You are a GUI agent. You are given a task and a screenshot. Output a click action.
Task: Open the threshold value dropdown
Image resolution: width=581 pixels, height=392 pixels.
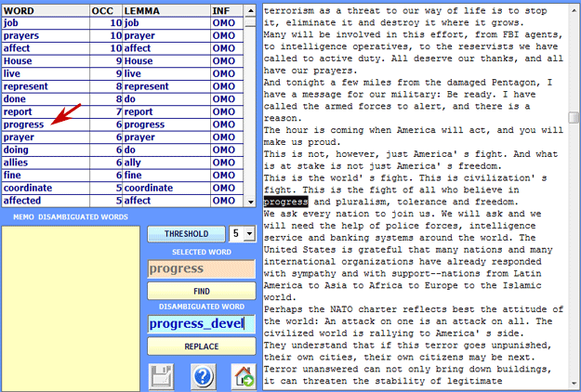click(x=249, y=234)
